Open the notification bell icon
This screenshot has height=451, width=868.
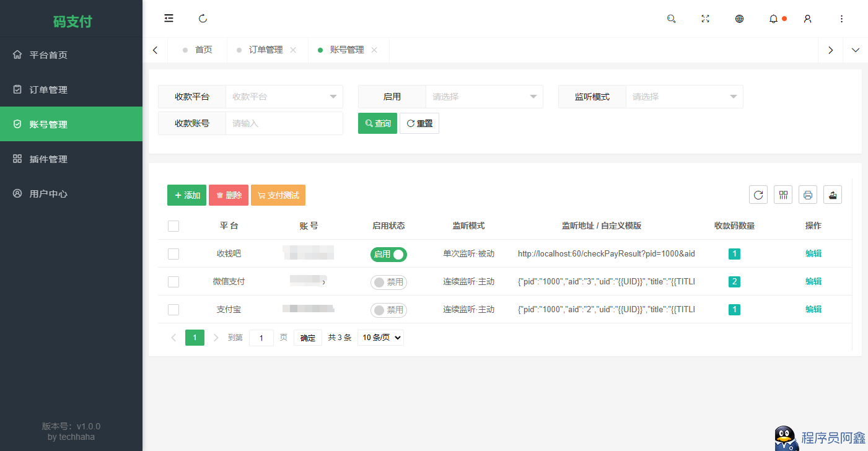[x=773, y=19]
